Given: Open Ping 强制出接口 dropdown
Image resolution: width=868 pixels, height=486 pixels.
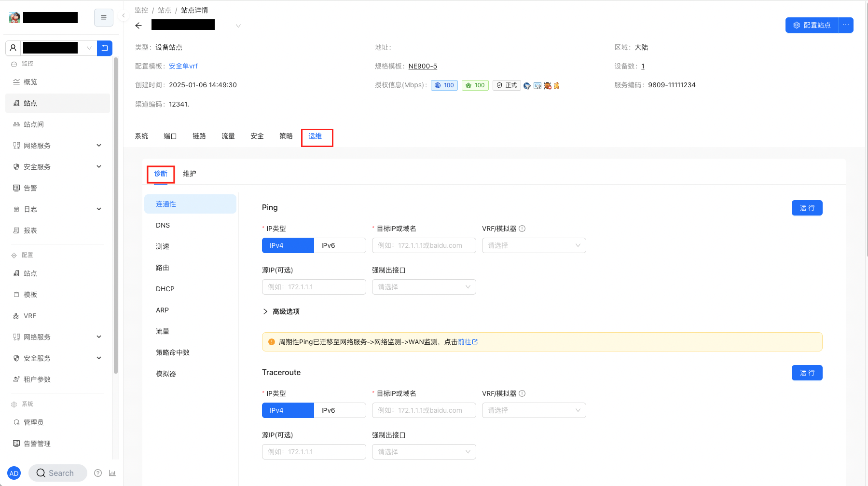Looking at the screenshot, I should (x=424, y=287).
